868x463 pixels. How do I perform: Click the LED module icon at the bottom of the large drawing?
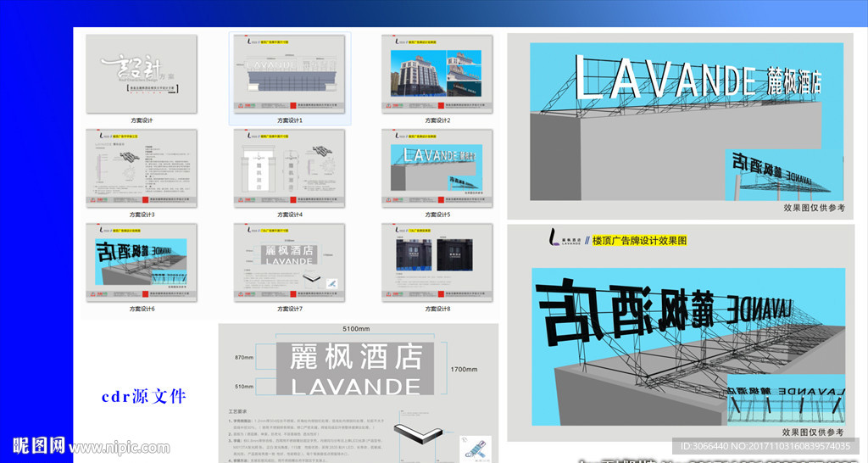pos(476,449)
